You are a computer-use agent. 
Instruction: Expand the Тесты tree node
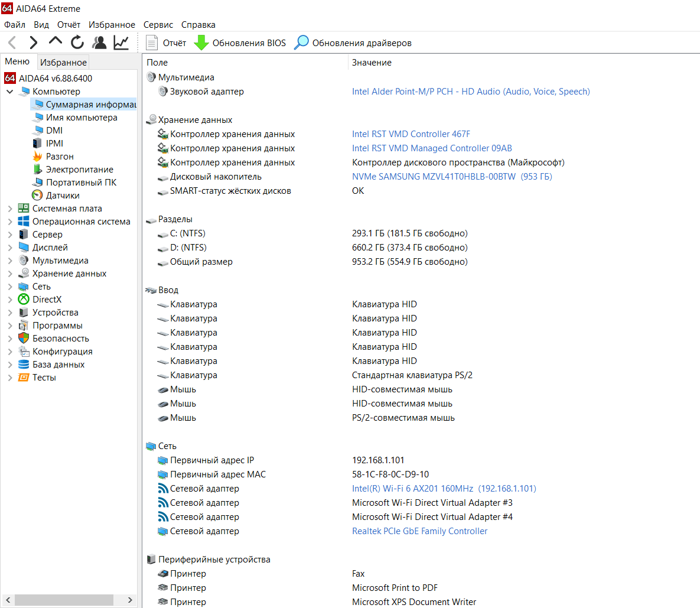[10, 378]
